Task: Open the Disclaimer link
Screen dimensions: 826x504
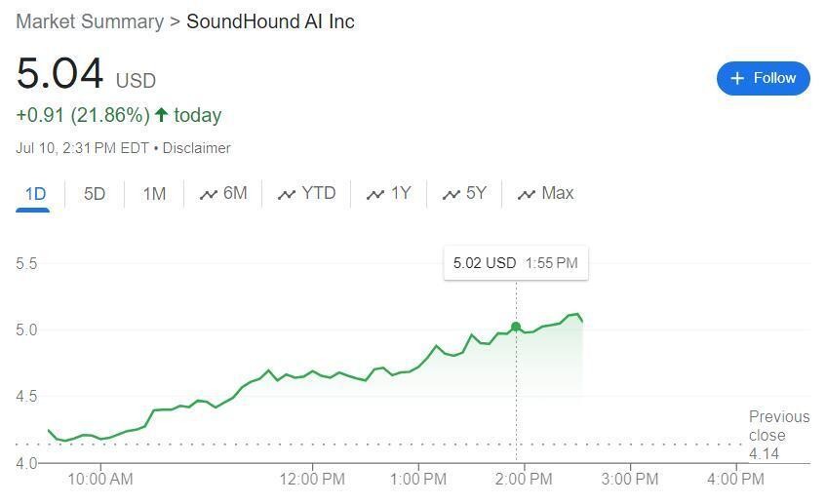Action: [197, 148]
